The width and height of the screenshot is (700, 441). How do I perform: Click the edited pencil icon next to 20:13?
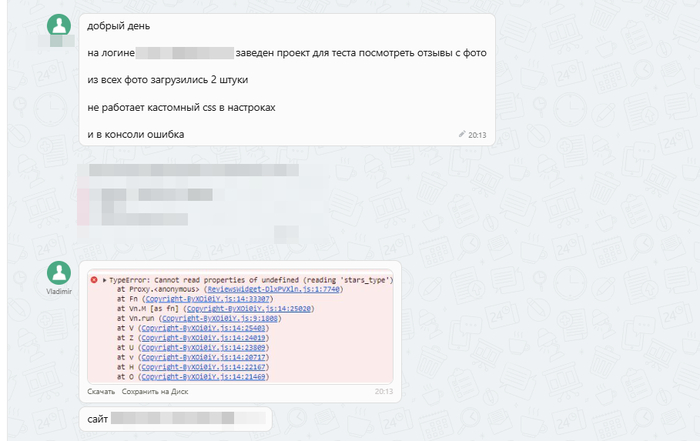462,133
